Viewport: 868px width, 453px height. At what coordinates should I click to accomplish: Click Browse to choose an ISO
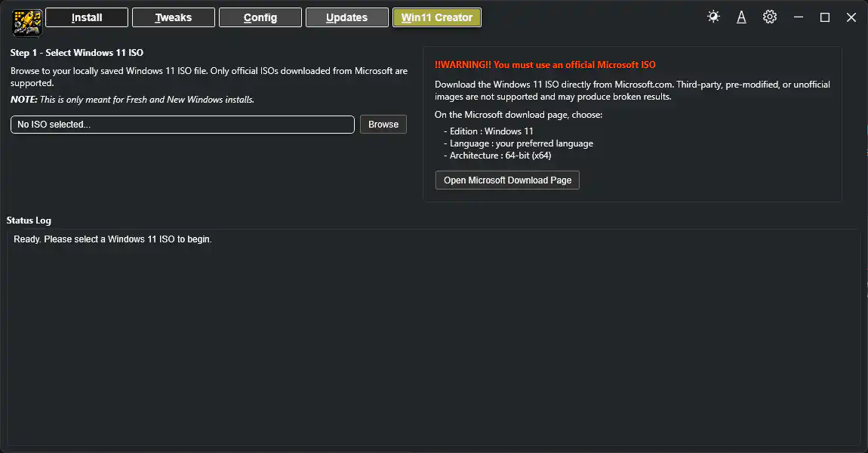[x=383, y=124]
